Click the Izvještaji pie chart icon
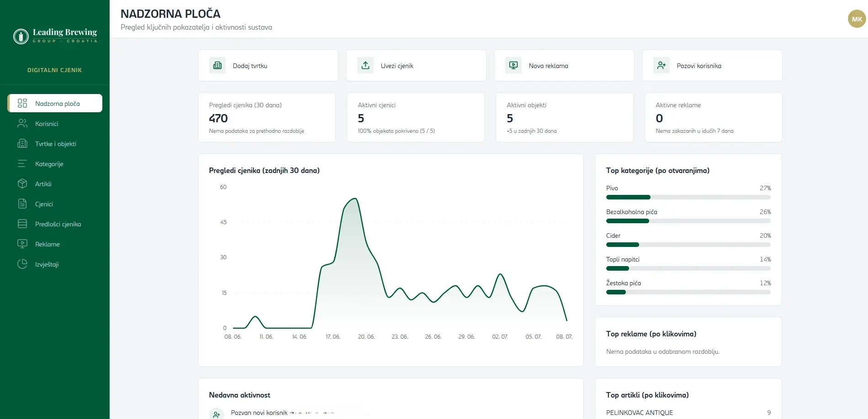868x419 pixels. pyautogui.click(x=22, y=264)
